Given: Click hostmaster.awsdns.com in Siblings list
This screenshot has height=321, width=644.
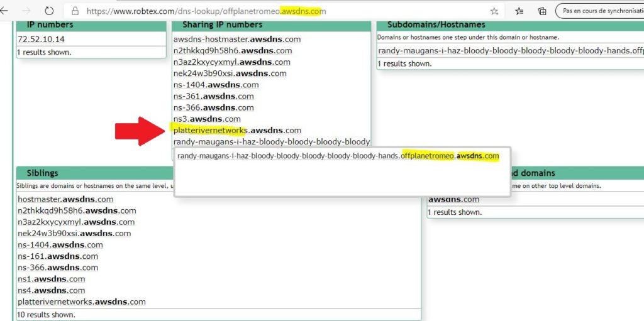Looking at the screenshot, I should (x=65, y=199).
